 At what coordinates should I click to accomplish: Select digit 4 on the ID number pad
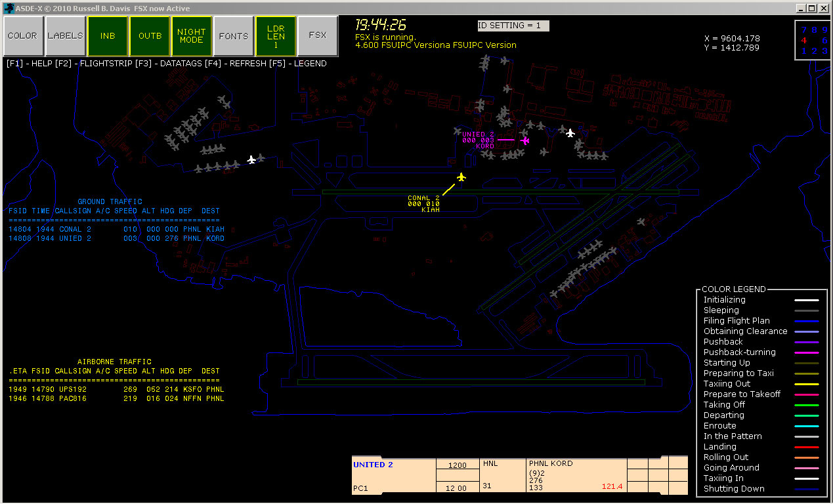point(803,39)
